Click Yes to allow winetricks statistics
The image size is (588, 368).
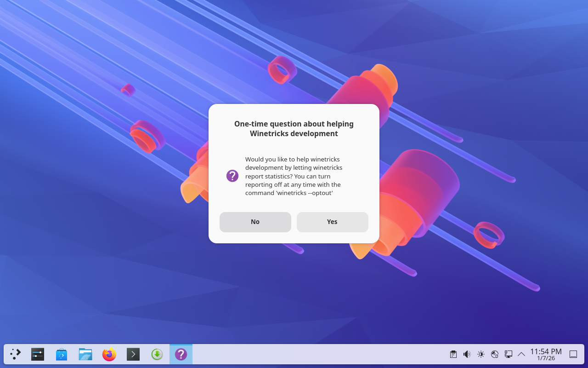332,222
